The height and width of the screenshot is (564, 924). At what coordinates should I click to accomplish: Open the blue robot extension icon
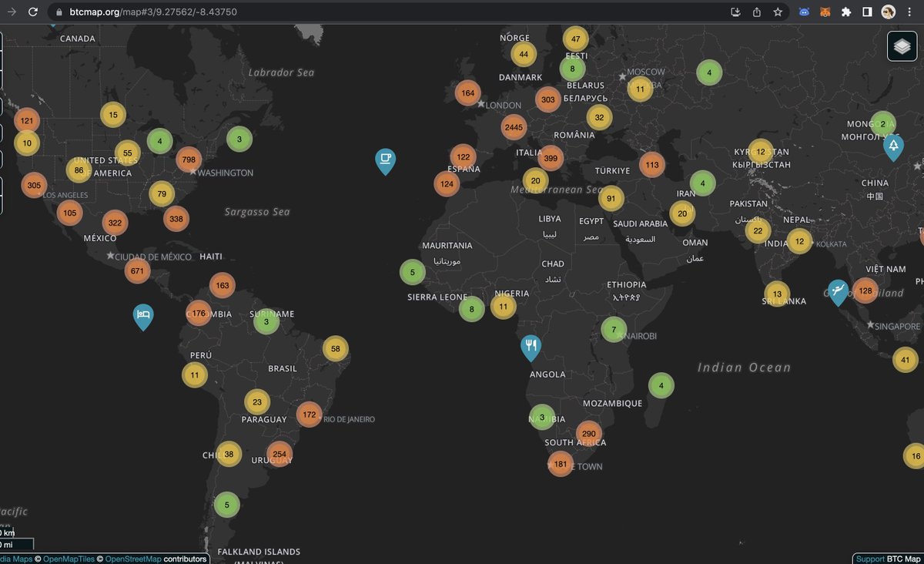tap(805, 12)
